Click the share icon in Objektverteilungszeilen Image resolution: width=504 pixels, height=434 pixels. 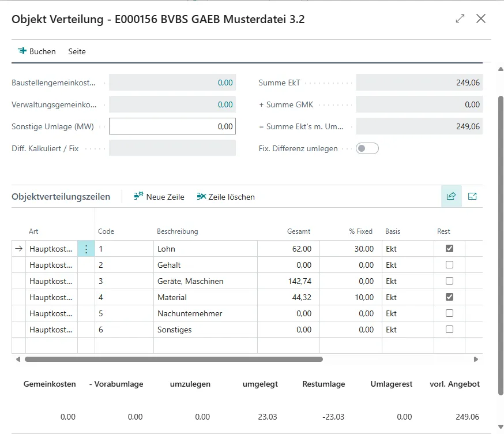pyautogui.click(x=451, y=196)
